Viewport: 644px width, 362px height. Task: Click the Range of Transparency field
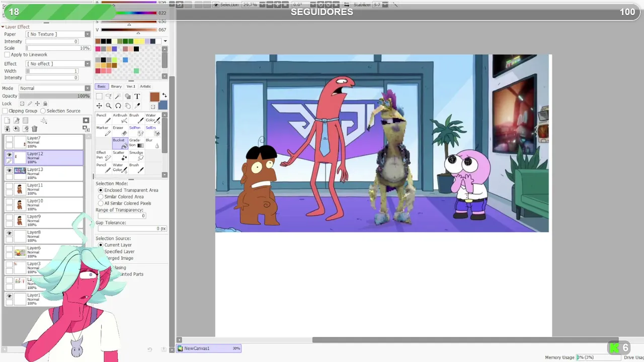[121, 216]
